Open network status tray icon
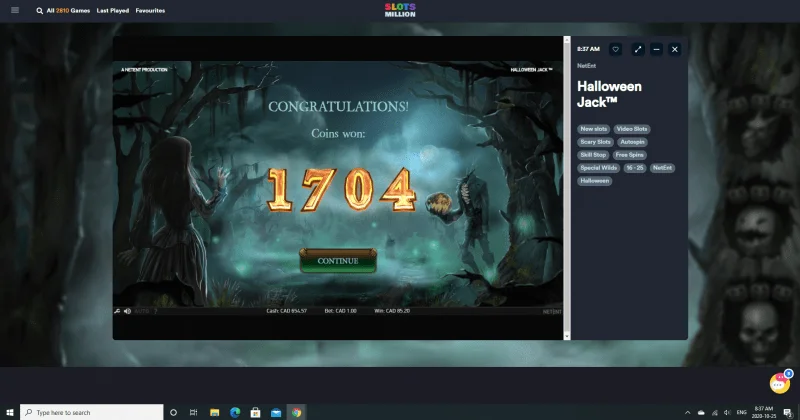This screenshot has height=420, width=800. (714, 412)
